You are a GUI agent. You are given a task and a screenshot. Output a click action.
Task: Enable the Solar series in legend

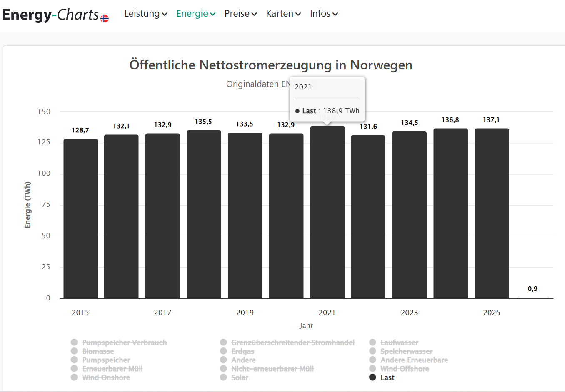click(x=240, y=377)
